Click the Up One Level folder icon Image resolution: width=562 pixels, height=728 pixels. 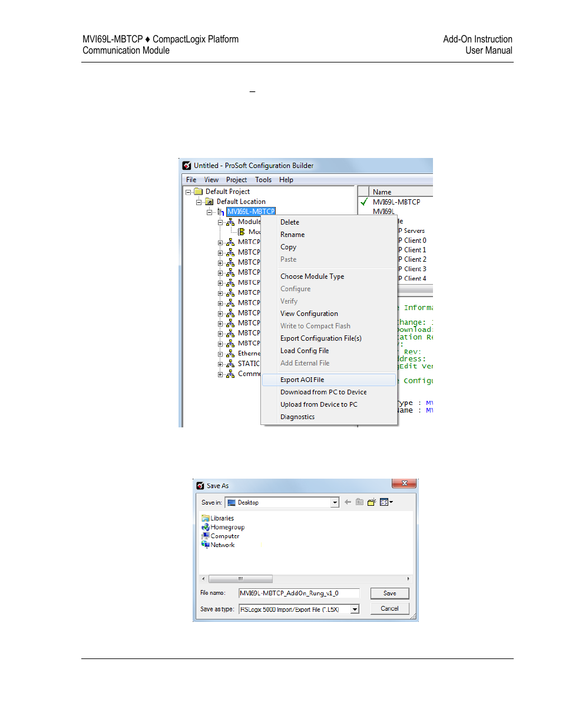359,502
